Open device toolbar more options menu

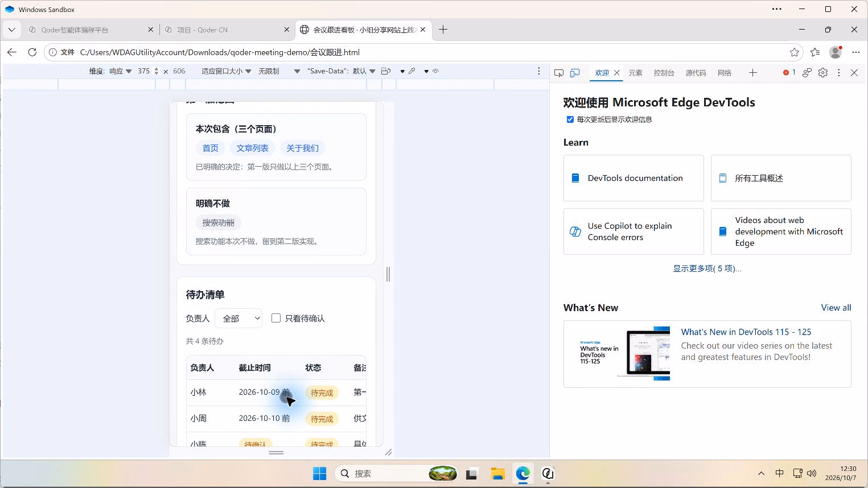pos(539,71)
